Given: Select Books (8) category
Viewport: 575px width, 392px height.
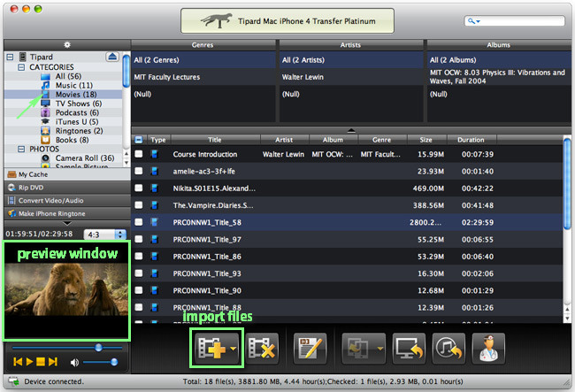Looking at the screenshot, I should point(72,140).
